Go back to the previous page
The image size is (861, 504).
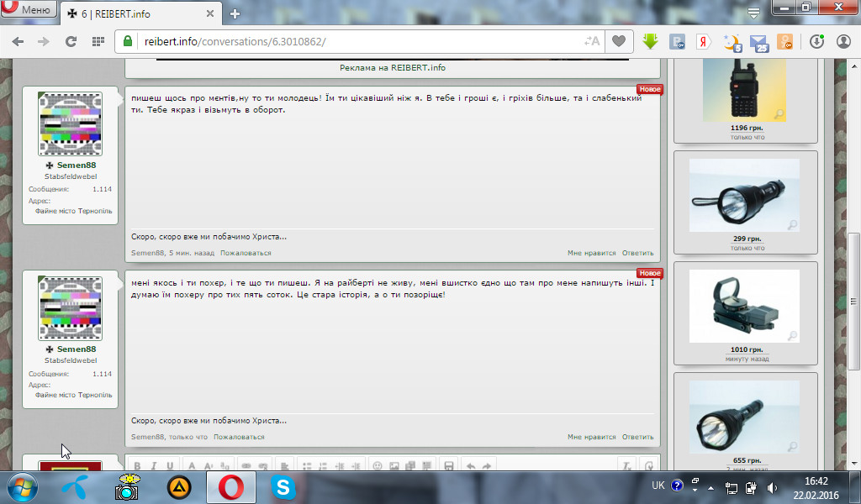click(18, 42)
